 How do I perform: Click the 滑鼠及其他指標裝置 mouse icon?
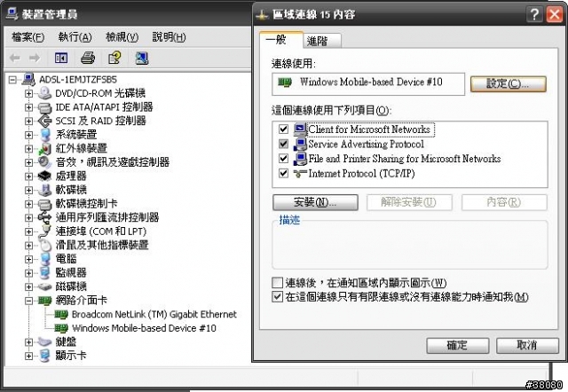point(44,245)
